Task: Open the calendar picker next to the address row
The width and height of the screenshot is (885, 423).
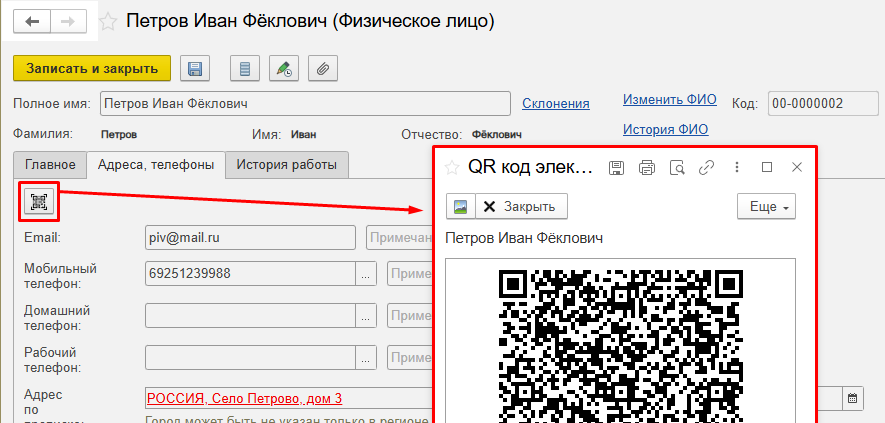Action: click(x=852, y=398)
